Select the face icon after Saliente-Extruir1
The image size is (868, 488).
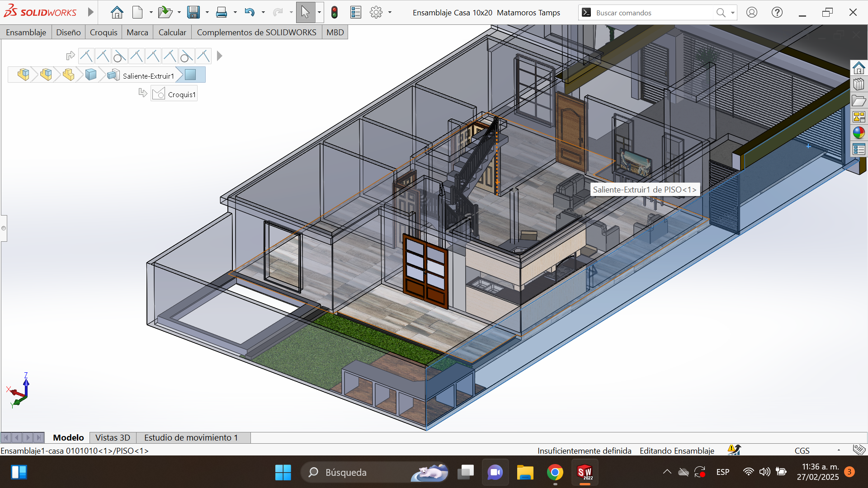click(190, 75)
